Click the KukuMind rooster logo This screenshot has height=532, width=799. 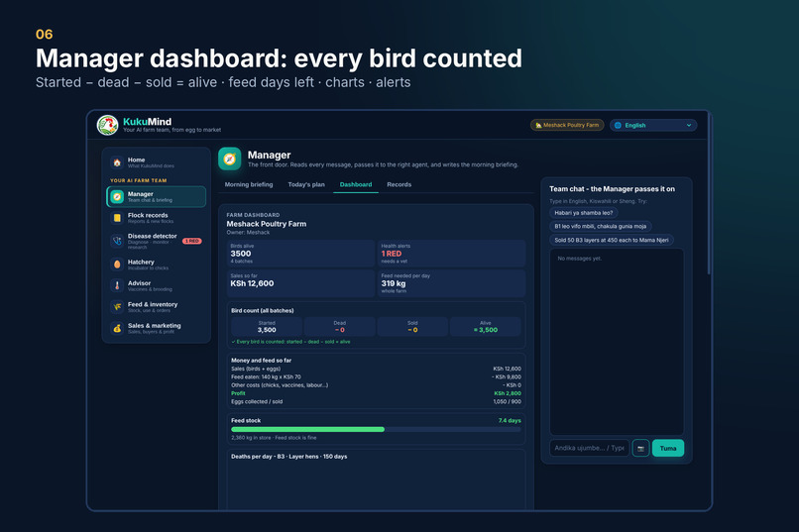click(x=107, y=125)
